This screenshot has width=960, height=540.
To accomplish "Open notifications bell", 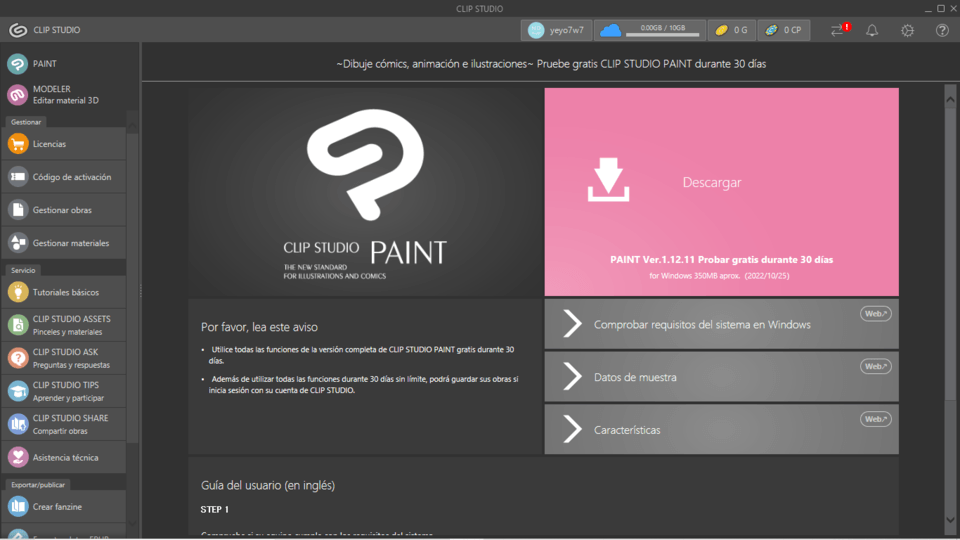I will tap(872, 30).
